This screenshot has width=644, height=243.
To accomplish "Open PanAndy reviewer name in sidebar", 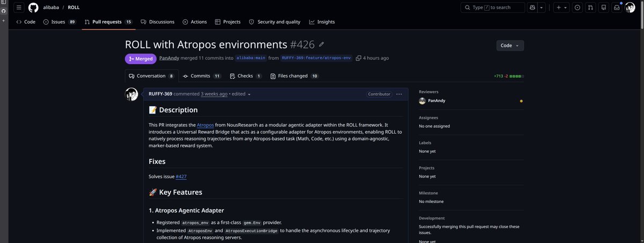I will pyautogui.click(x=438, y=100).
